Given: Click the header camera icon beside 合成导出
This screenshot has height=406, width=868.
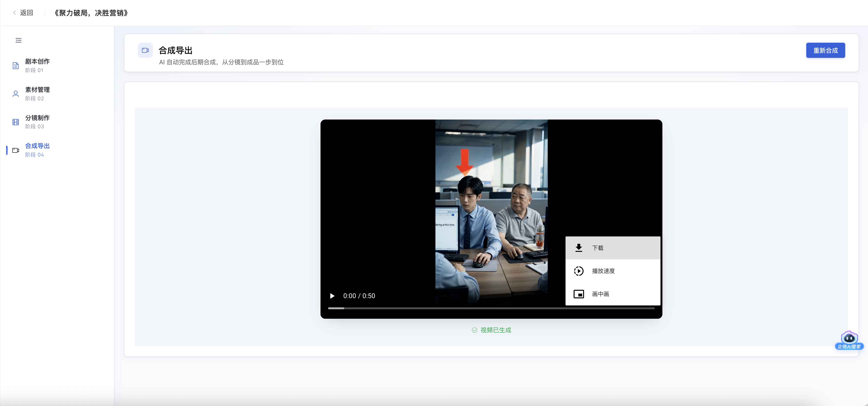Looking at the screenshot, I should 145,51.
